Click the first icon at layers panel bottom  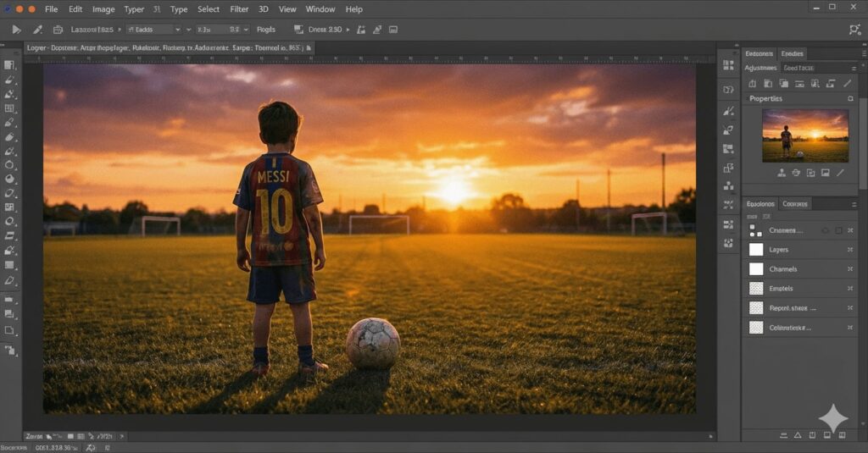[x=783, y=435]
